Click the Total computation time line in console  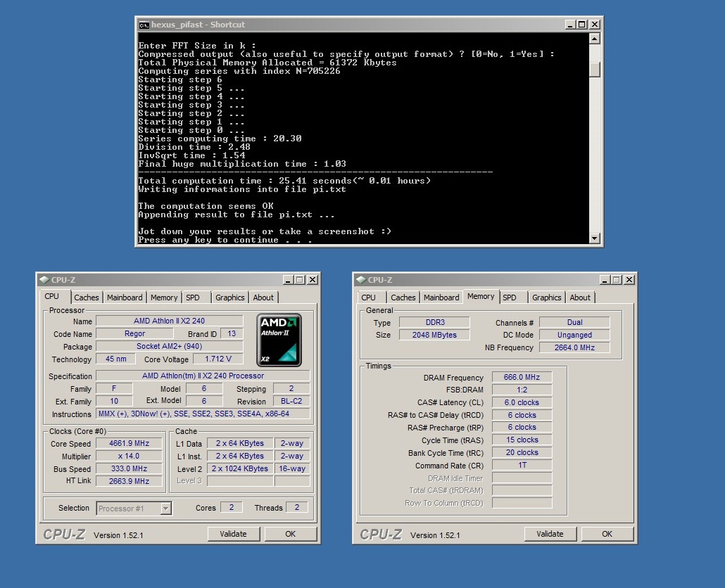284,181
